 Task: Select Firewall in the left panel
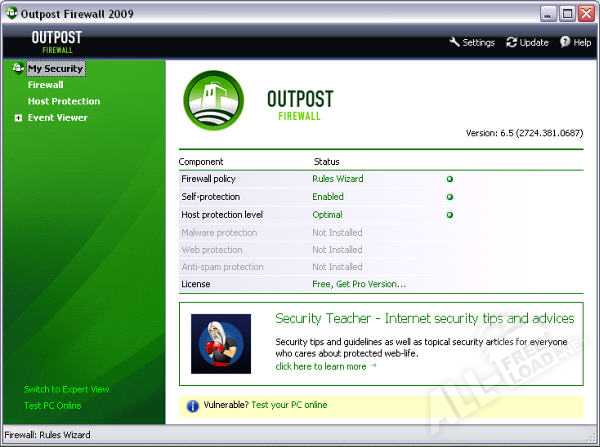point(46,85)
